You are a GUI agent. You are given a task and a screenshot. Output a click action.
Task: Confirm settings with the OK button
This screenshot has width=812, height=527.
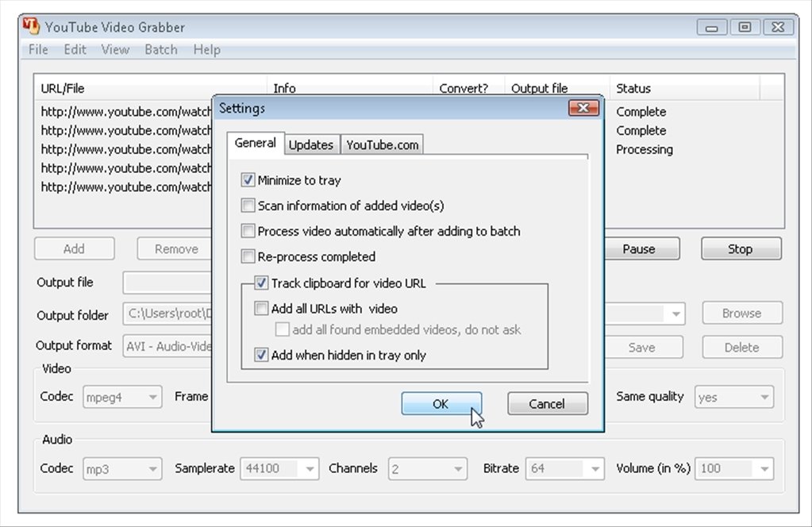tap(441, 404)
